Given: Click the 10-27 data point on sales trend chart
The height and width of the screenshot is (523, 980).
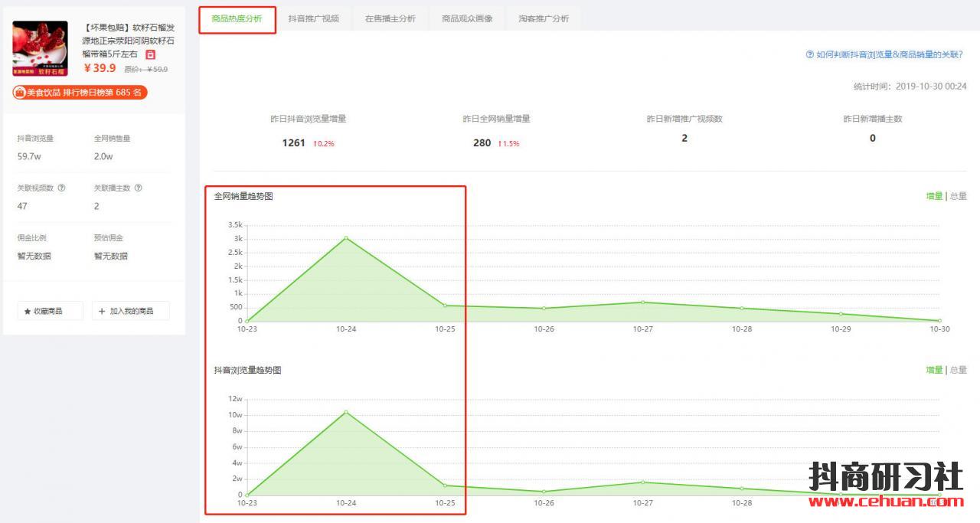Looking at the screenshot, I should [642, 302].
